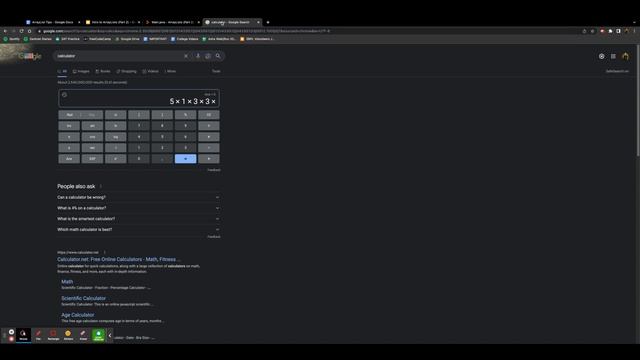Clear the Google search box with X
The width and height of the screenshot is (640, 360).
pyautogui.click(x=186, y=56)
